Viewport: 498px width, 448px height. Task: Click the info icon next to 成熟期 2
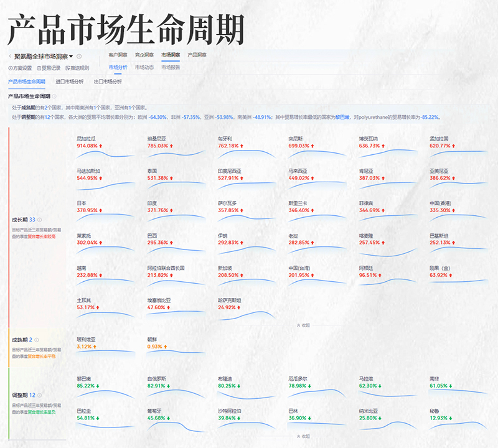pos(37,340)
